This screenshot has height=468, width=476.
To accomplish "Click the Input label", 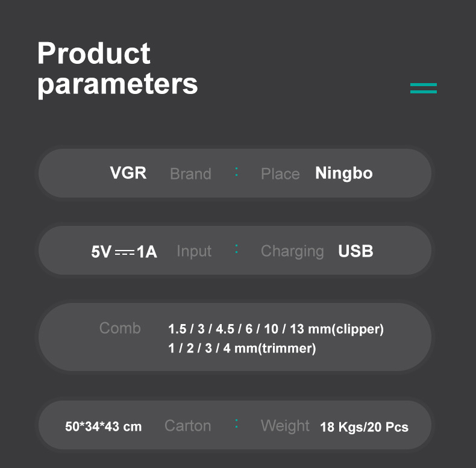I will point(194,251).
